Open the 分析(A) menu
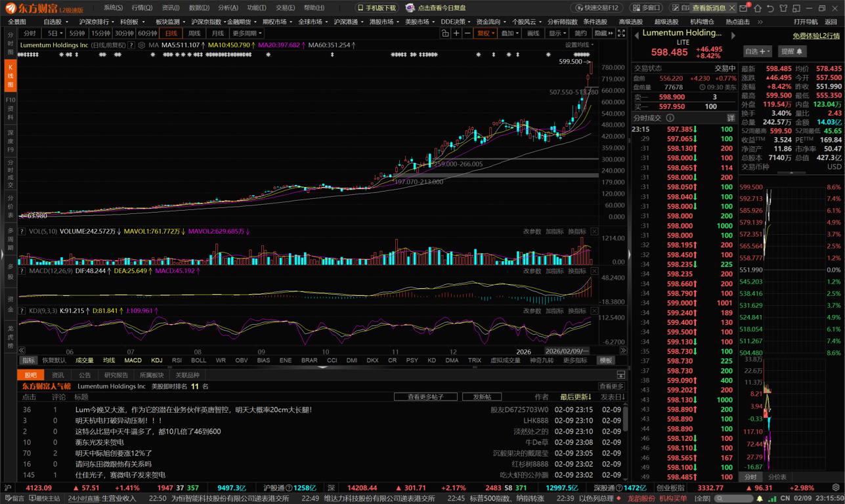This screenshot has width=845, height=504. pyautogui.click(x=228, y=8)
